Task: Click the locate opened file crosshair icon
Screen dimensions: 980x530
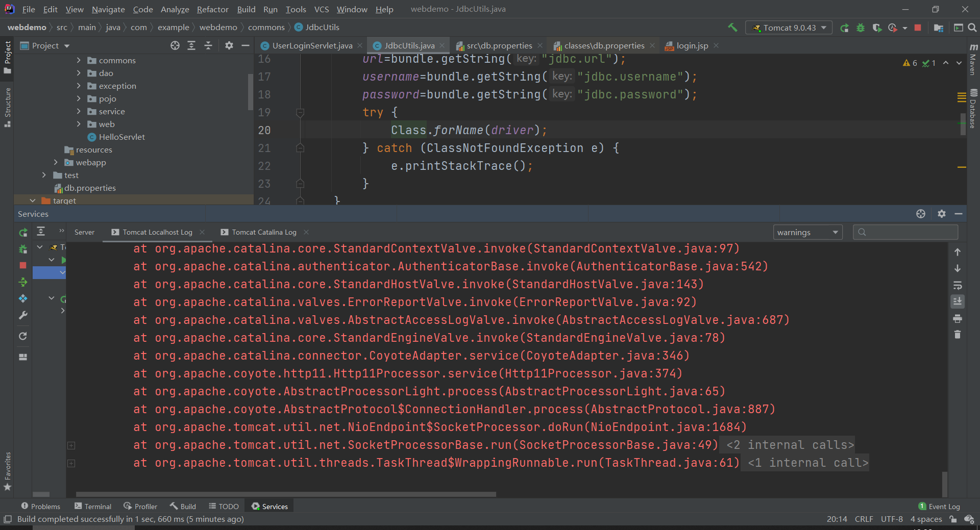Action: (175, 45)
